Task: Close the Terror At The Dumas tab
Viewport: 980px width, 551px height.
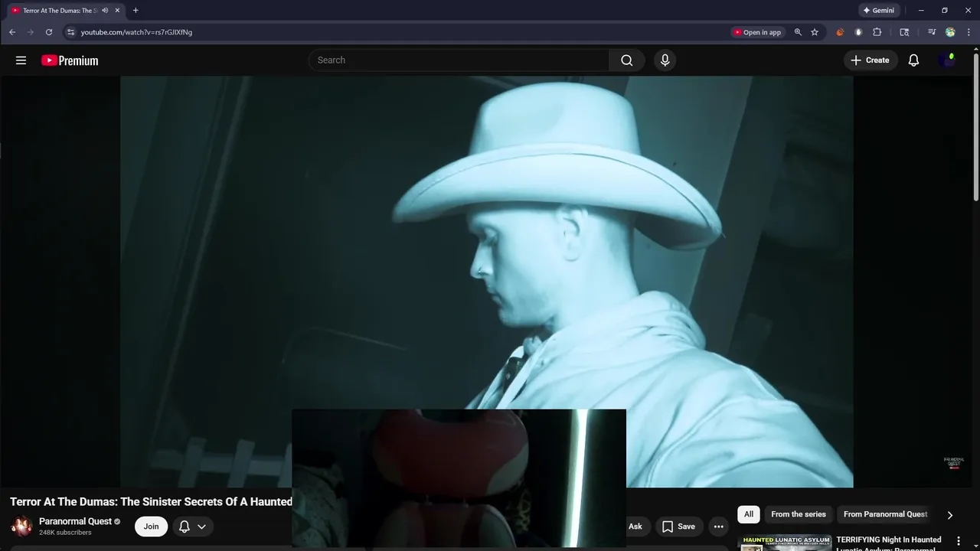Action: [117, 11]
